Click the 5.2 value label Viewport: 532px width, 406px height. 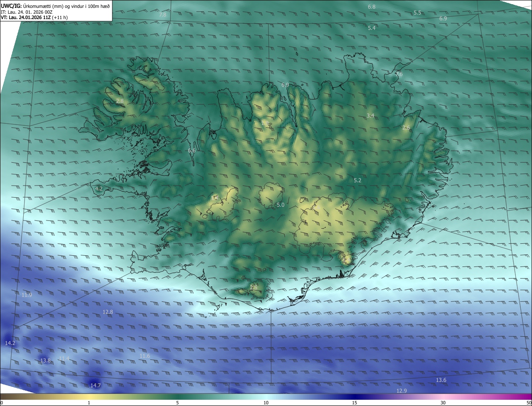point(357,181)
